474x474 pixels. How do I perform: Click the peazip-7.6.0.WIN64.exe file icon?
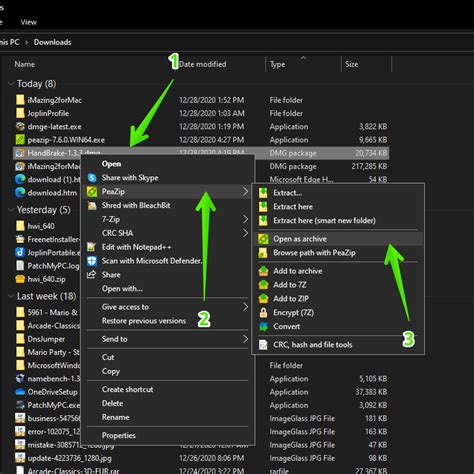(x=20, y=140)
